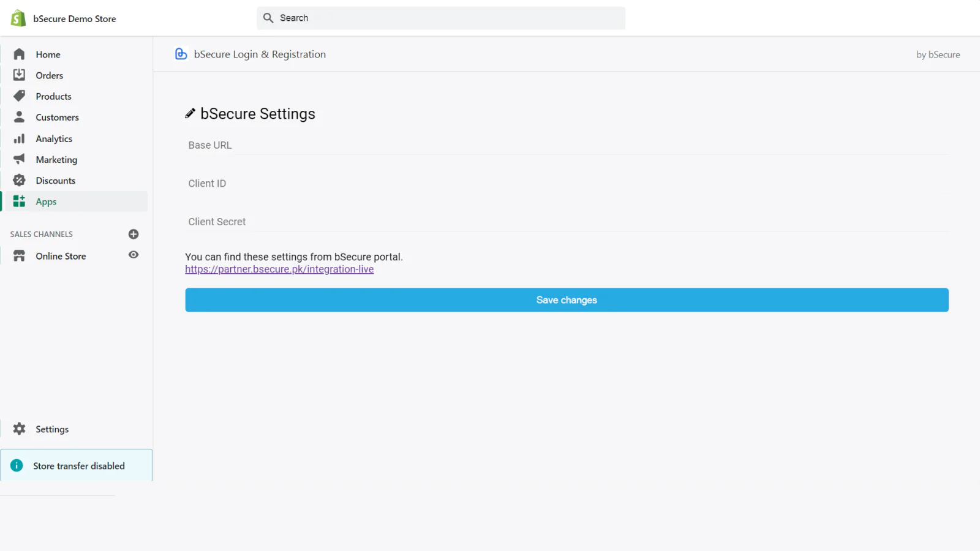Open Online Store sales channel
Screen dimensions: 980x551
[x=61, y=256]
